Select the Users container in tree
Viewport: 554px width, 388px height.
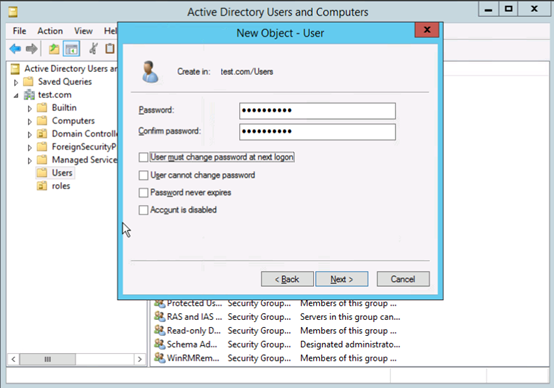(62, 173)
